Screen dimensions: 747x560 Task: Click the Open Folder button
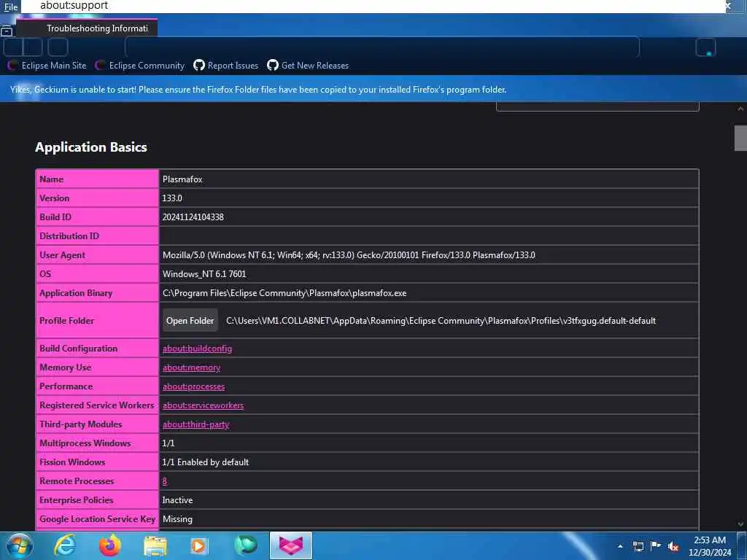click(x=190, y=321)
